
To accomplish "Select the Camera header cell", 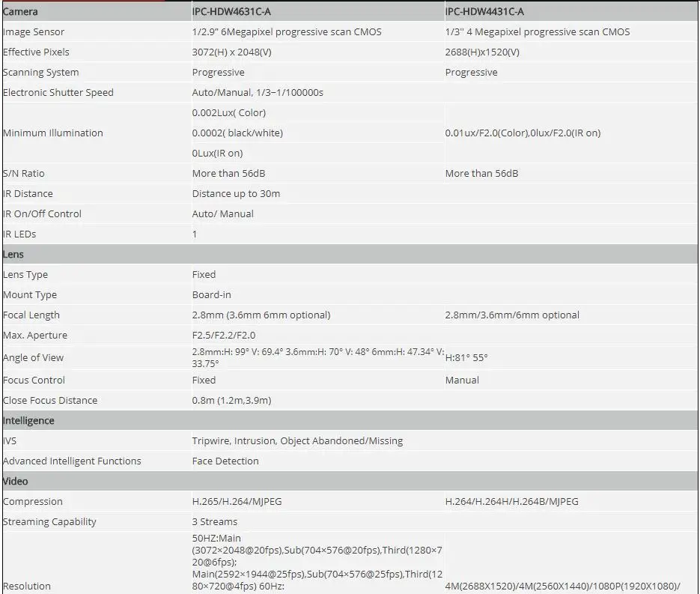I will click(x=20, y=12).
